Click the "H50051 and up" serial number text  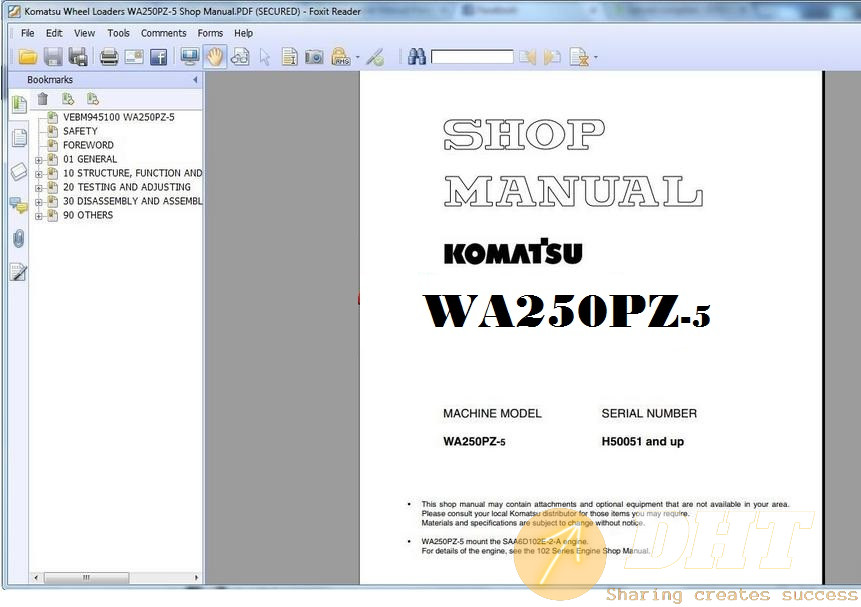coord(642,442)
